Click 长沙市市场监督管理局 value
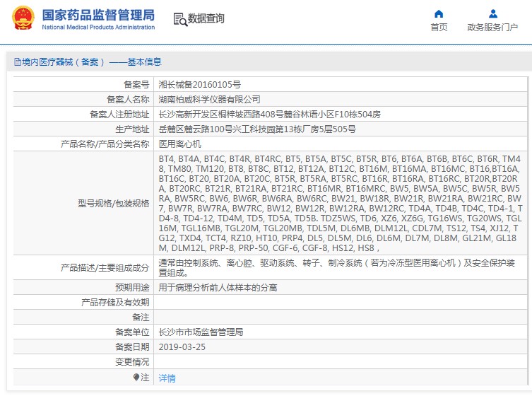Viewport: 532px width, 396px height. tap(201, 332)
